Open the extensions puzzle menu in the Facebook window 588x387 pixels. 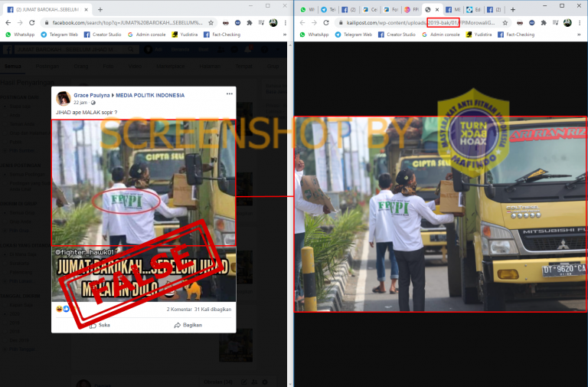[250, 23]
